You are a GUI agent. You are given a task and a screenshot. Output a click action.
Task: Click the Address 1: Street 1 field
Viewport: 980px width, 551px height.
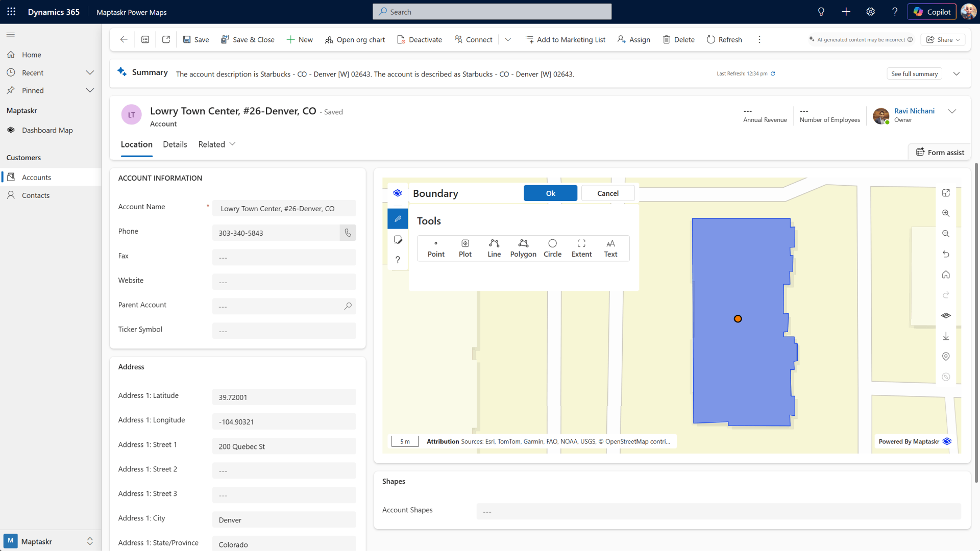point(284,446)
